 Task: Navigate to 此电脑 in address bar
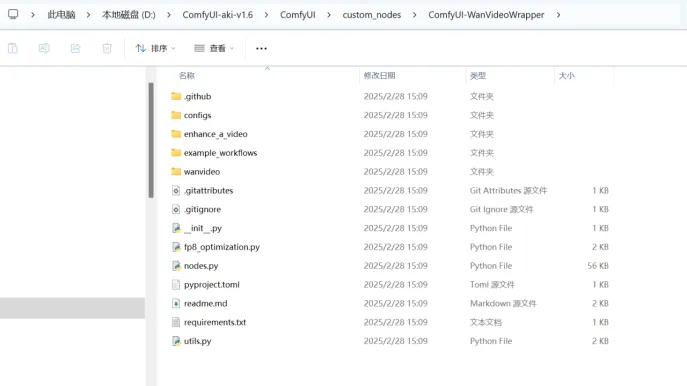click(61, 14)
